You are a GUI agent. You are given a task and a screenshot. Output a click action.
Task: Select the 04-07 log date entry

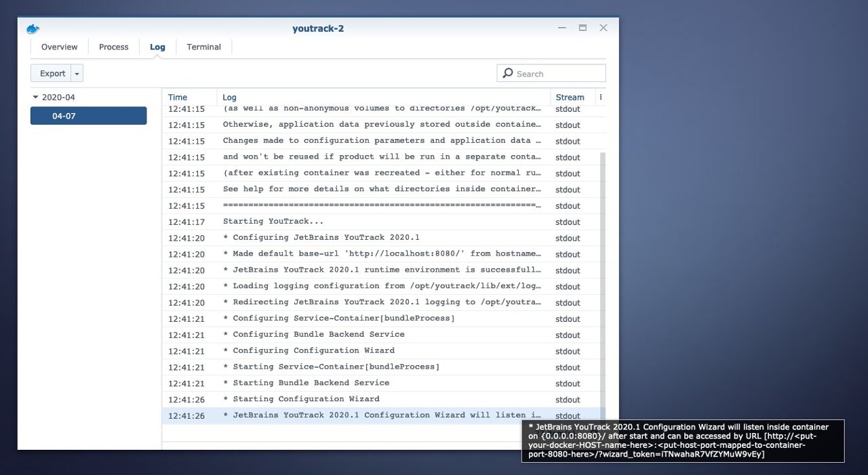pyautogui.click(x=88, y=115)
